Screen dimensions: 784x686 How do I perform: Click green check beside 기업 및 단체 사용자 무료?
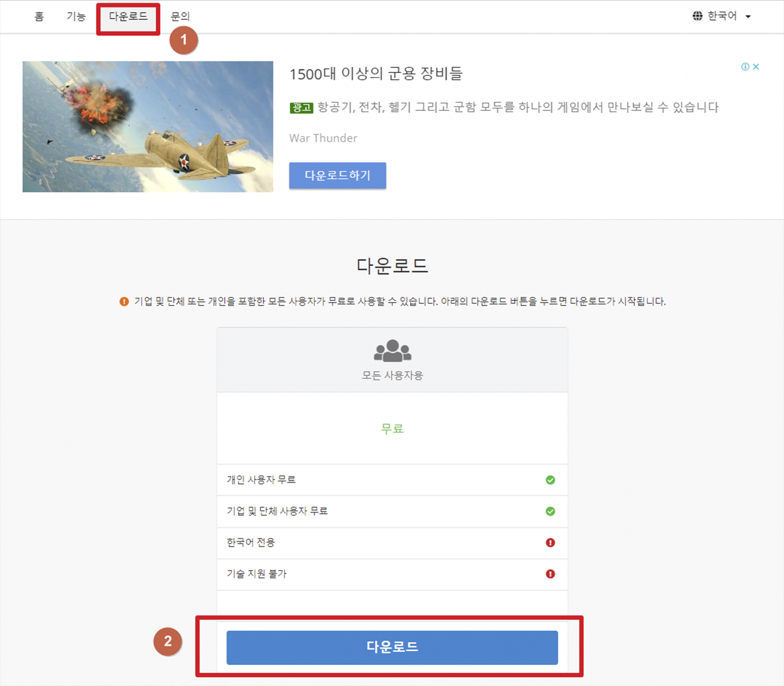(x=550, y=511)
